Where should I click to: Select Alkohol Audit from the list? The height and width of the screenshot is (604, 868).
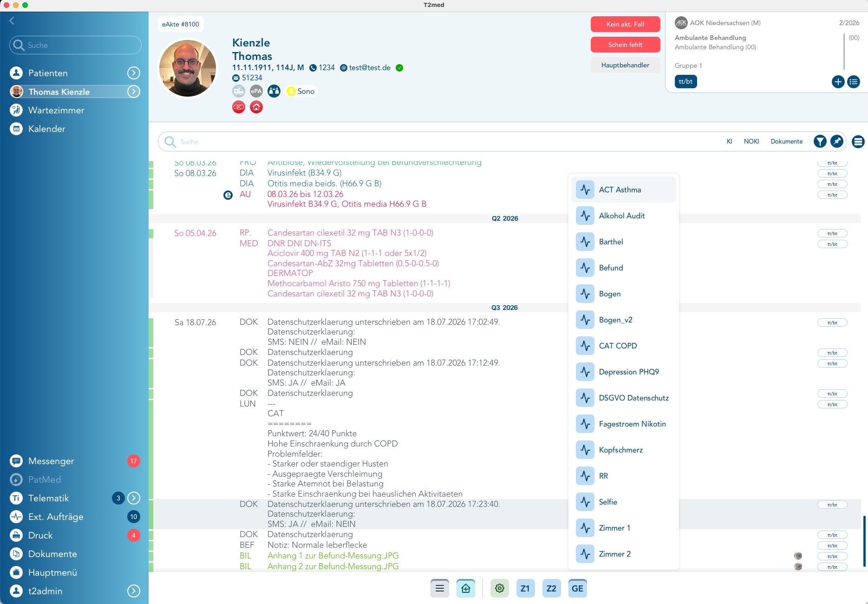click(623, 216)
